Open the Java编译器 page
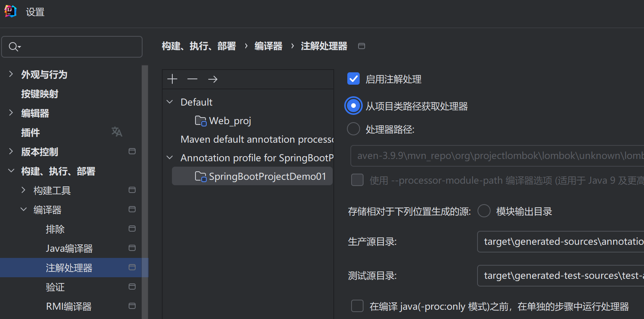 tap(70, 249)
